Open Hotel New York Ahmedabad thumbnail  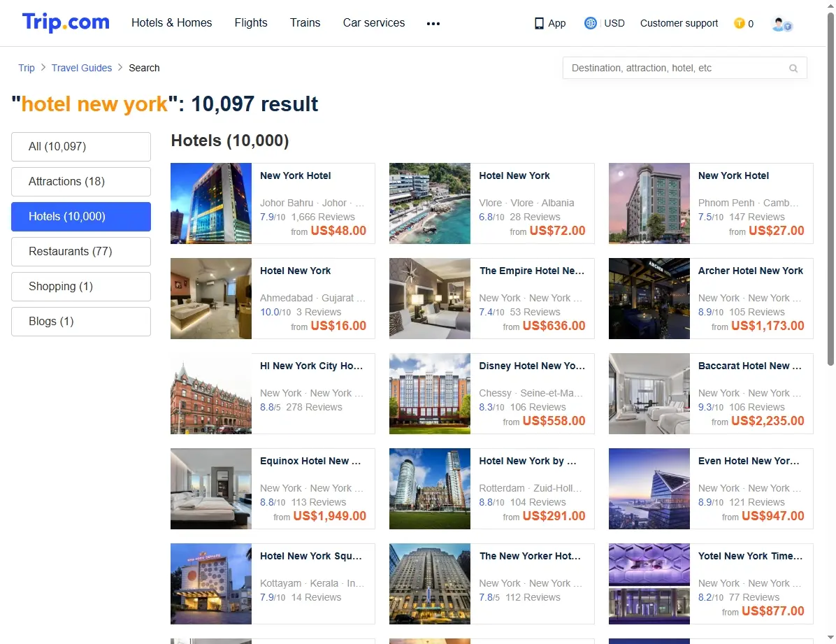click(x=211, y=299)
